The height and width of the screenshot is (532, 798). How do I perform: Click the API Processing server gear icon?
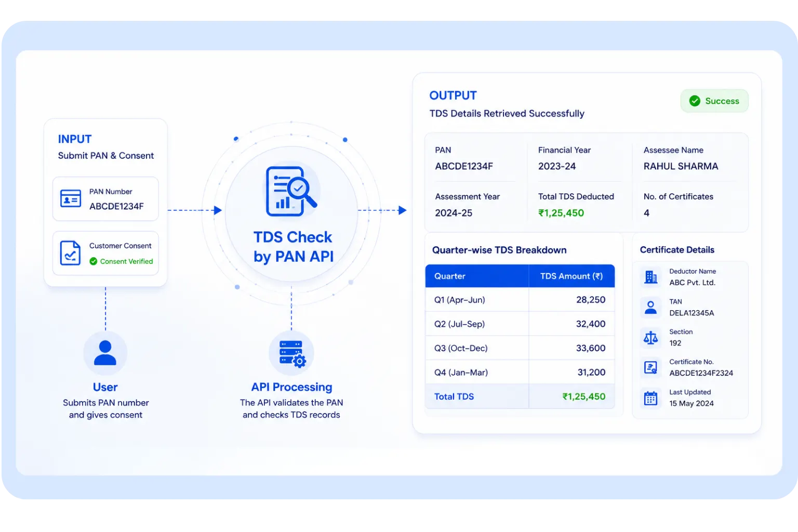pyautogui.click(x=292, y=354)
